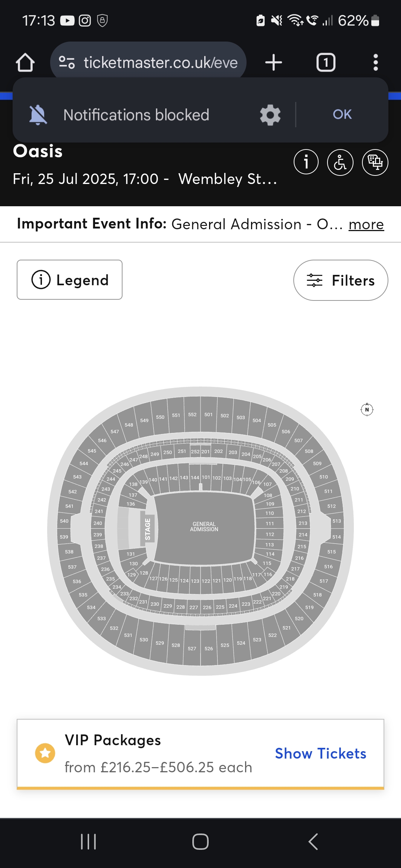Open the event info circle icon
The width and height of the screenshot is (401, 868).
coord(306,162)
